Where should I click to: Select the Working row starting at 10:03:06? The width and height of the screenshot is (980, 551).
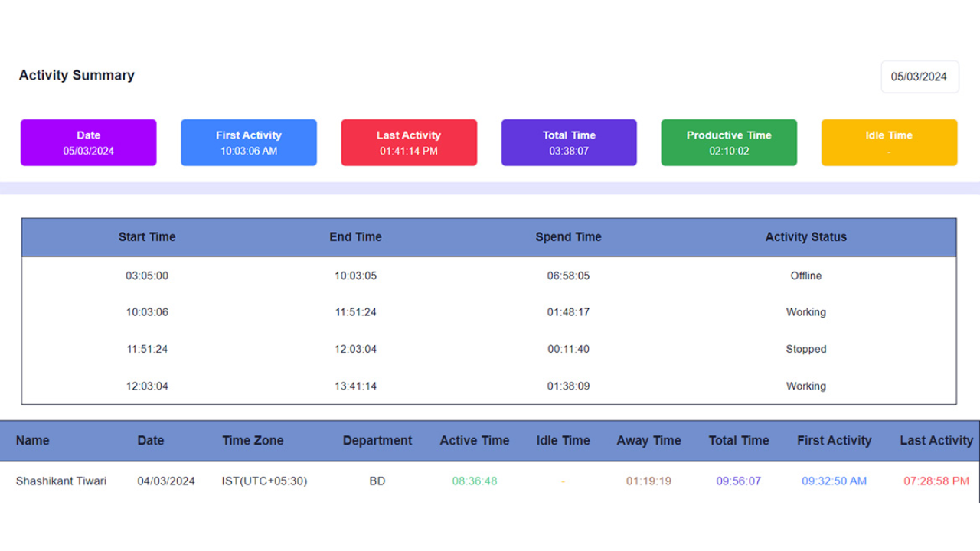pyautogui.click(x=490, y=312)
